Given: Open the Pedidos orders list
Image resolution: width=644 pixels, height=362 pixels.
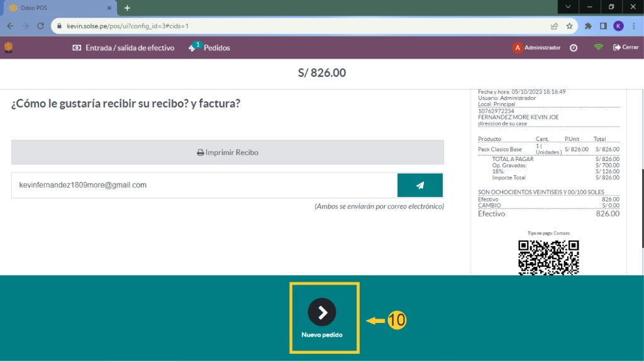Looking at the screenshot, I should tap(209, 48).
